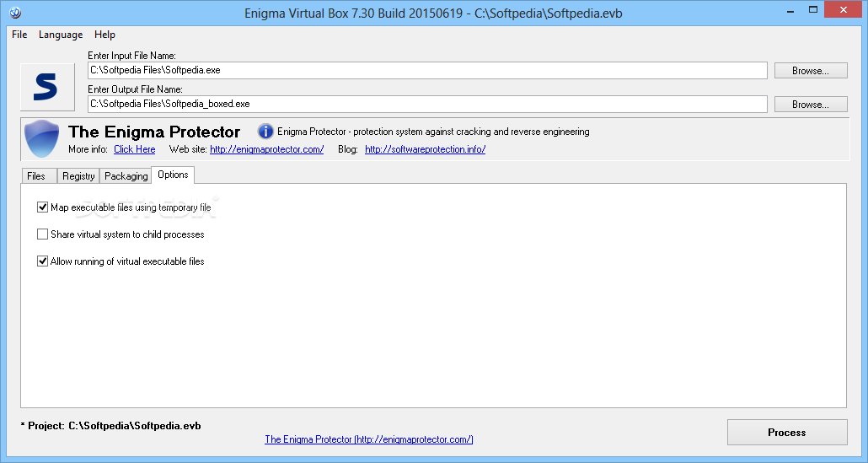The height and width of the screenshot is (463, 868).
Task: Click the Enigma Protector description text
Action: 433,132
